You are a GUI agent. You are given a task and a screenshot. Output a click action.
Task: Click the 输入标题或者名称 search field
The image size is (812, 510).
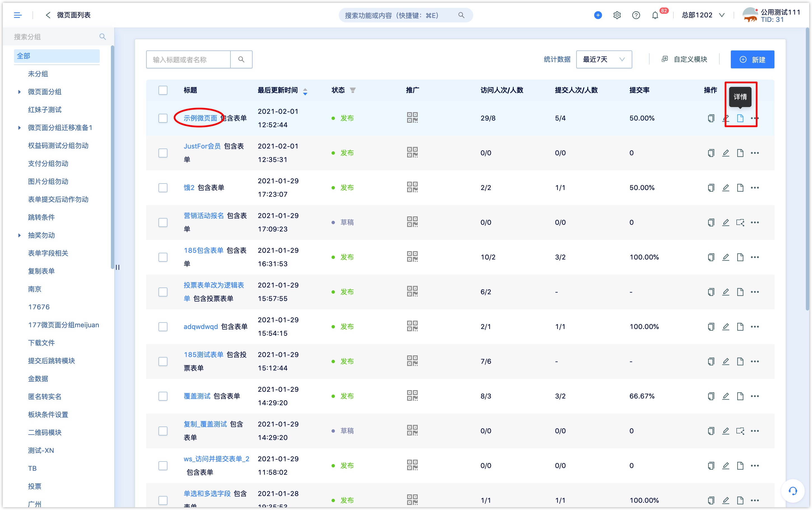pos(188,59)
